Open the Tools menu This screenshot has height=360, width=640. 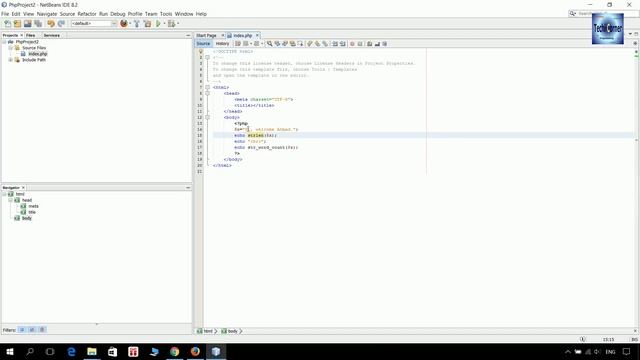[166, 14]
